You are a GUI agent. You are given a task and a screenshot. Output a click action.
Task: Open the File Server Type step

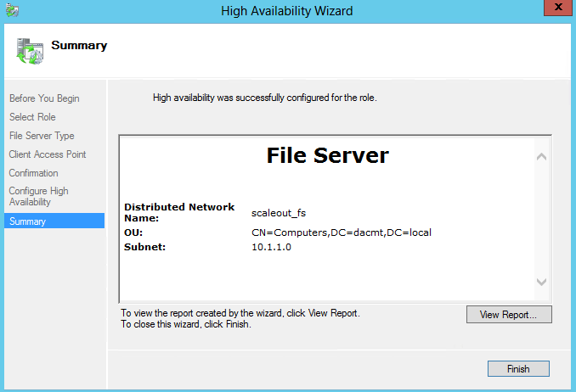click(42, 136)
